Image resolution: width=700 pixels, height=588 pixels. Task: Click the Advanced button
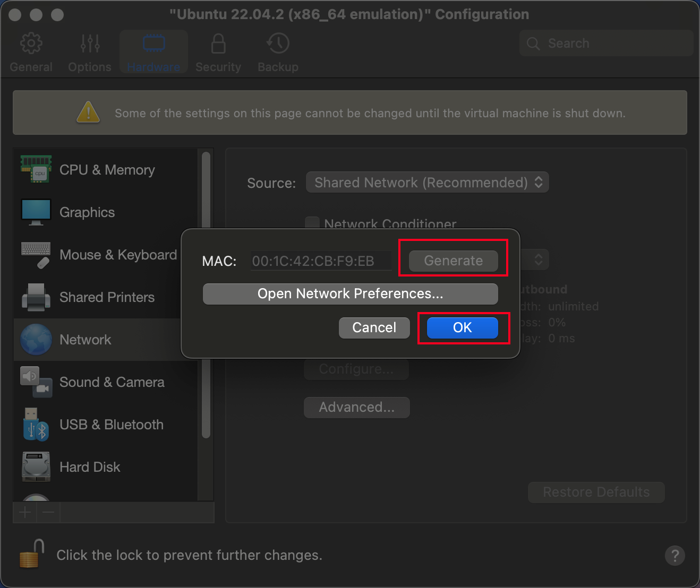pos(357,407)
